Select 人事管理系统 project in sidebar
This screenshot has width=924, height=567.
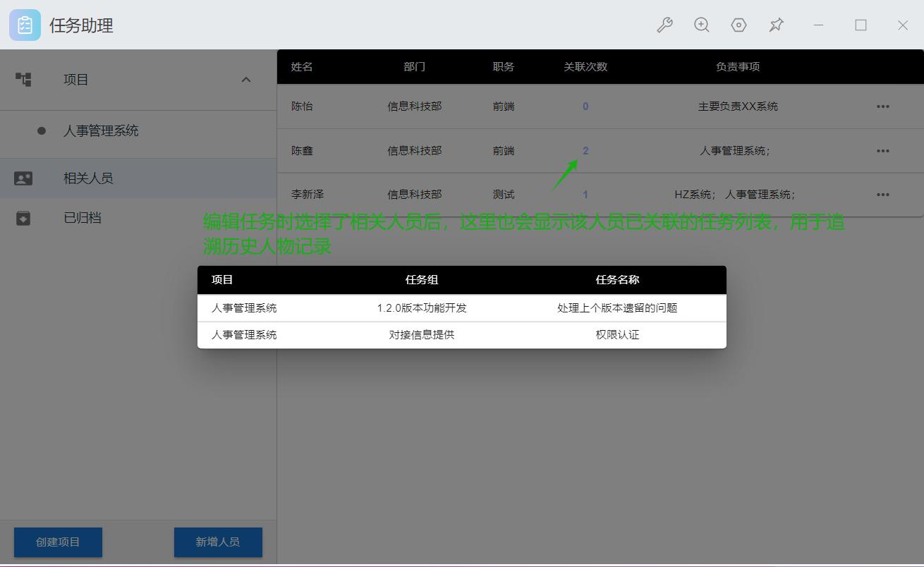(x=101, y=130)
